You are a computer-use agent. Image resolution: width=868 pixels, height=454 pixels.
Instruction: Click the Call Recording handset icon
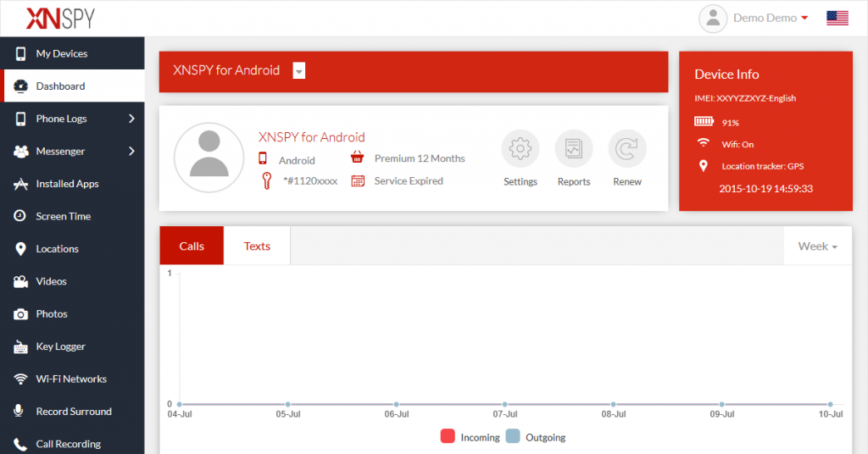(x=20, y=444)
